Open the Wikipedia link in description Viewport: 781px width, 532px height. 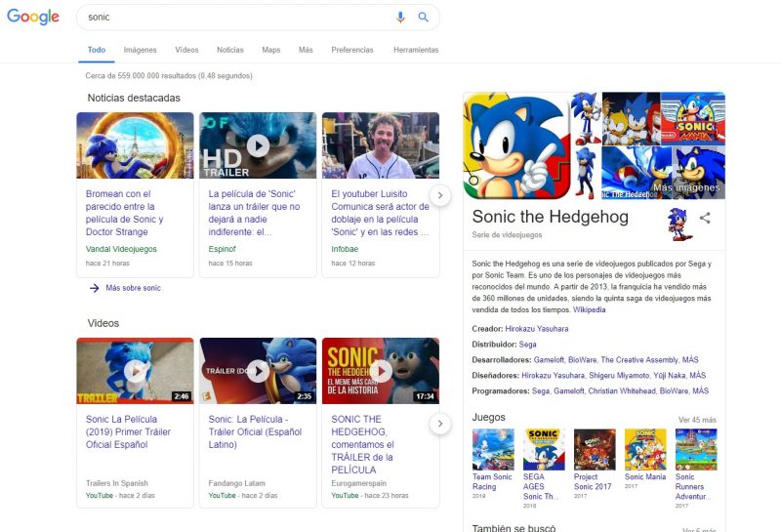[x=589, y=309]
